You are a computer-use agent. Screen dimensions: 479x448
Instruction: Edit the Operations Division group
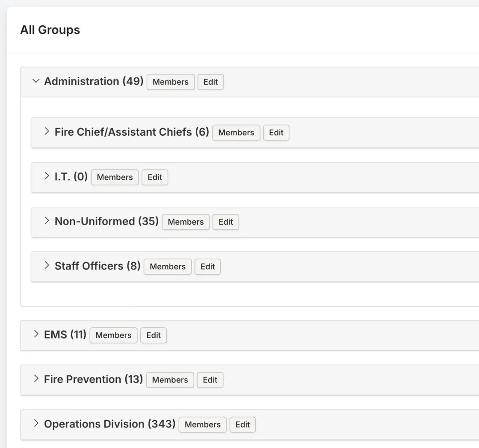[242, 424]
